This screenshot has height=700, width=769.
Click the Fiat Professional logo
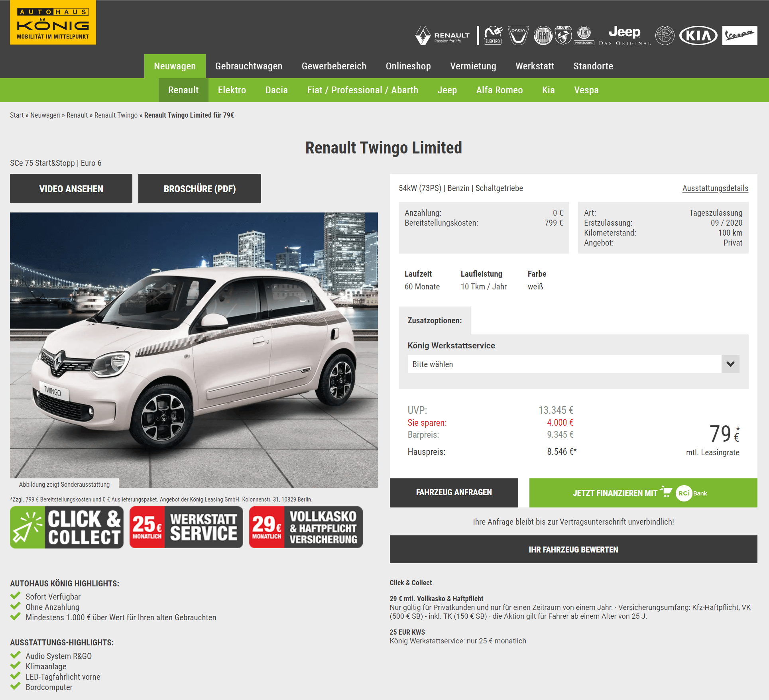[x=584, y=35]
